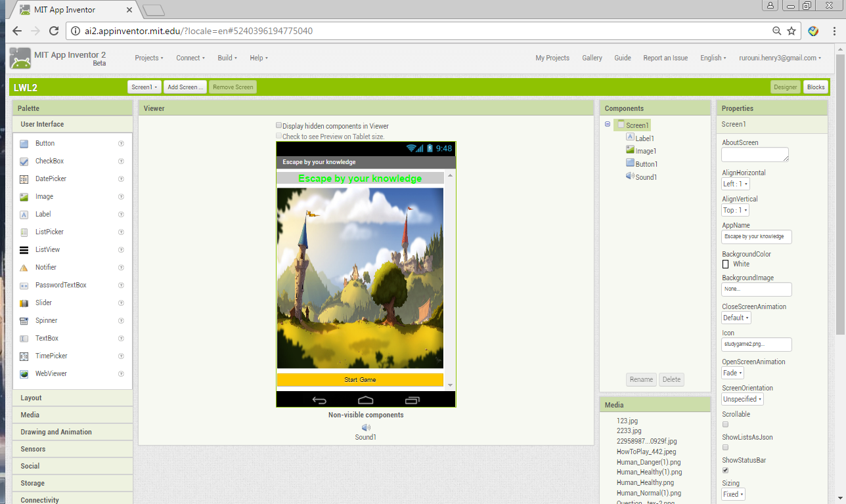This screenshot has height=504, width=846.
Task: Open the Projects menu
Action: pyautogui.click(x=149, y=58)
